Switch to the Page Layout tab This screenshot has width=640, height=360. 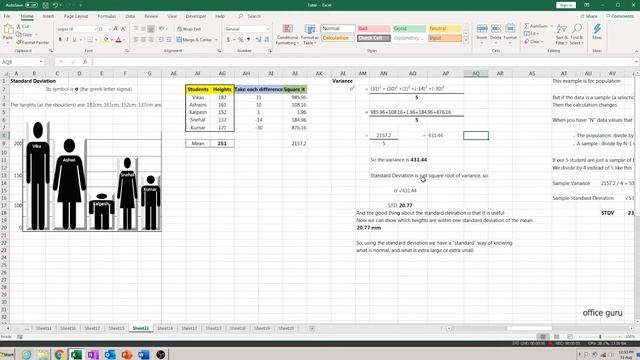(76, 16)
